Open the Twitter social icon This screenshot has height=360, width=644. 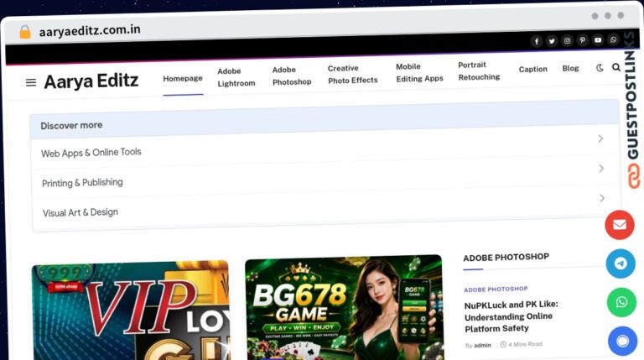(x=552, y=41)
